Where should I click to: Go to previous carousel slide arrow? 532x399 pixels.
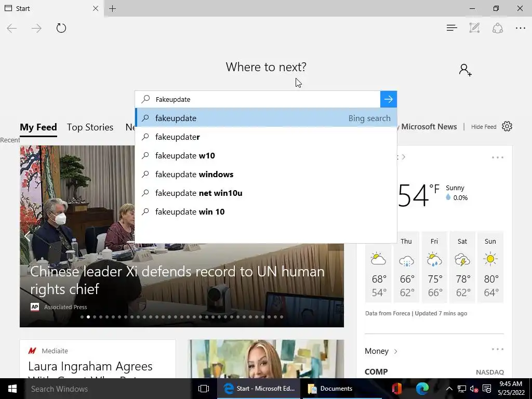pyautogui.click(x=27, y=236)
